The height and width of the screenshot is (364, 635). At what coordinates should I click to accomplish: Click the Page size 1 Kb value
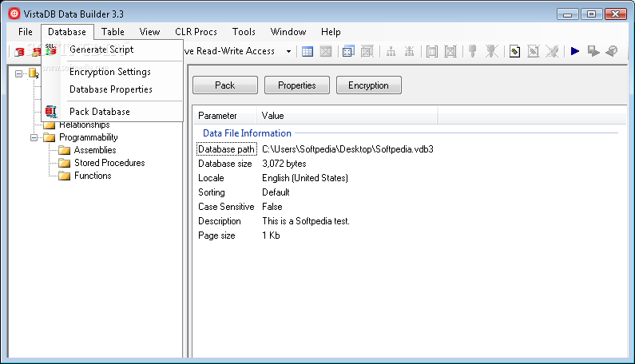point(271,235)
